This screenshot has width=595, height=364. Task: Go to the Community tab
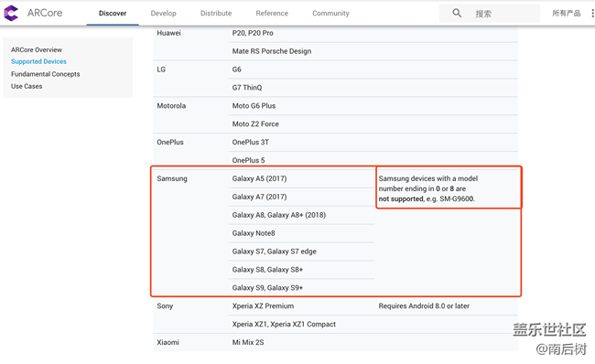pos(330,14)
